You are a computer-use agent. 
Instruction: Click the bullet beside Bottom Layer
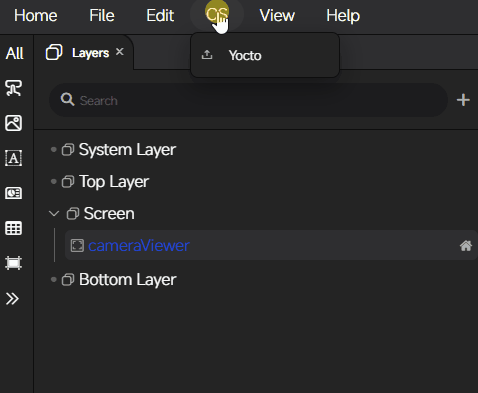point(53,279)
